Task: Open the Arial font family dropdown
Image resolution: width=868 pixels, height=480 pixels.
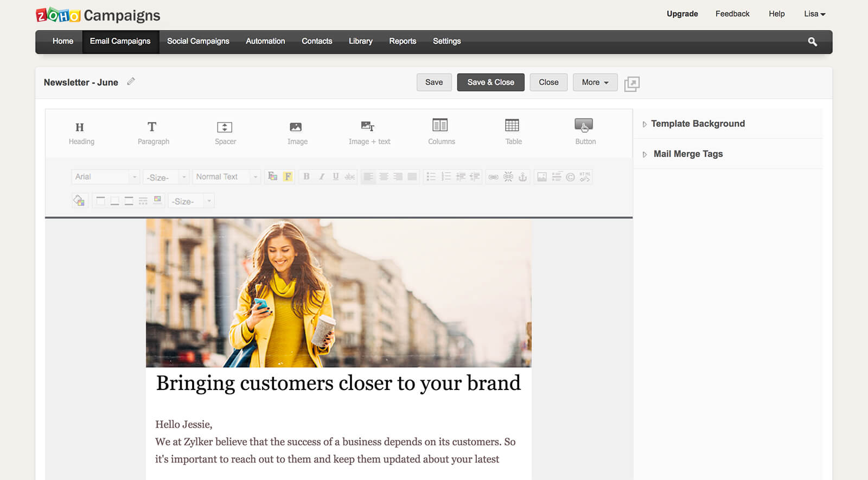Action: tap(105, 177)
